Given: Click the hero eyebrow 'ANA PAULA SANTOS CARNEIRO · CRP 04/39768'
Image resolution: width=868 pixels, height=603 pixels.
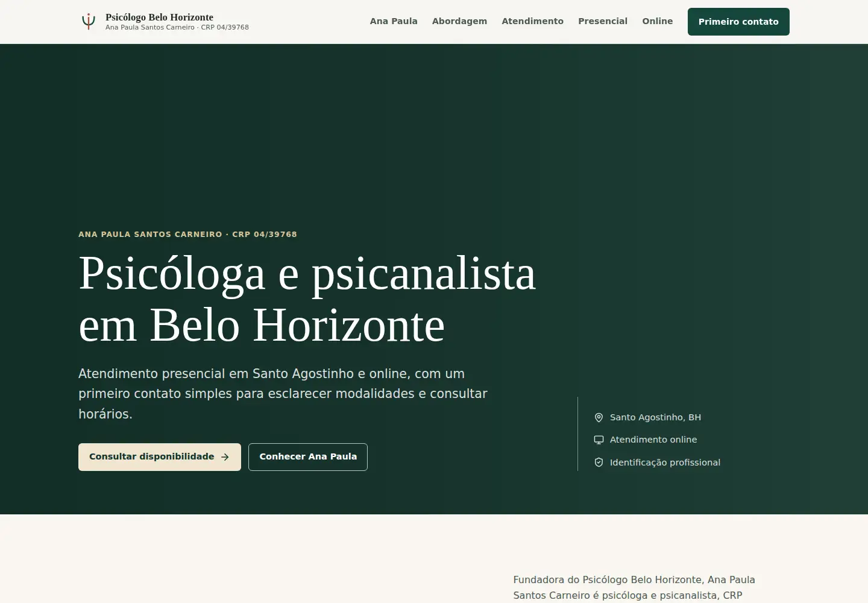Looking at the screenshot, I should click(187, 235).
